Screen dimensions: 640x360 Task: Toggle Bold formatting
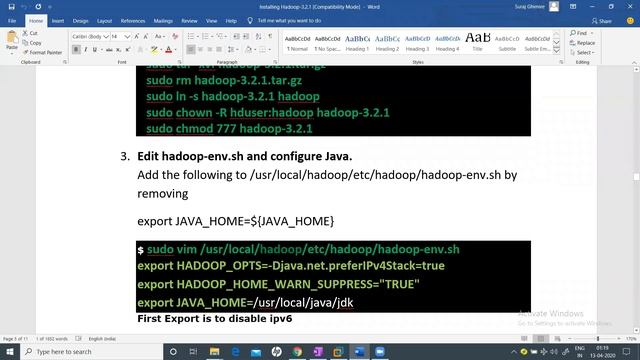click(x=76, y=50)
